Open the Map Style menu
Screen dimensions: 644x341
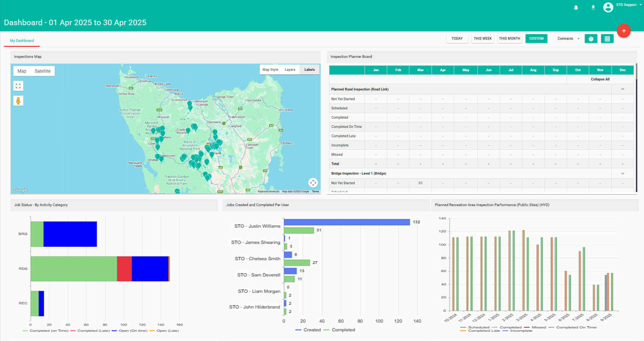270,70
